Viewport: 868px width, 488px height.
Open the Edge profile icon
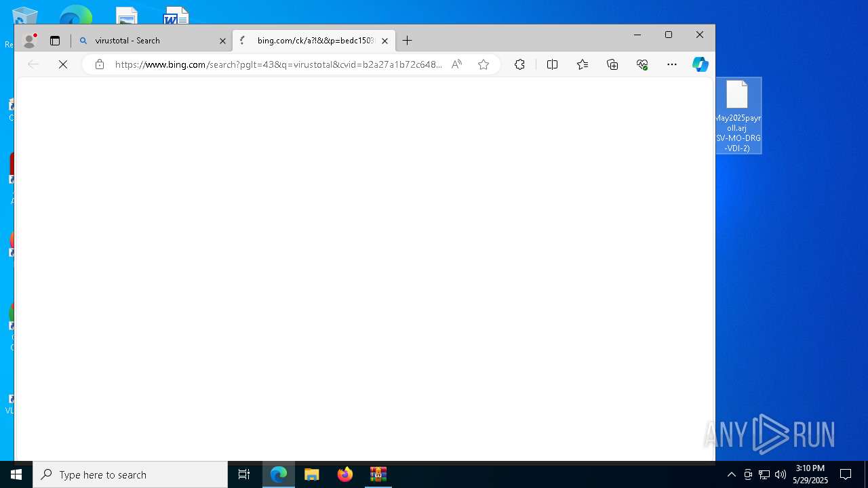29,41
